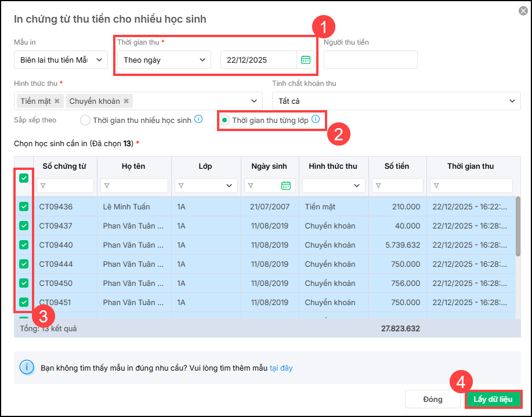This screenshot has height=417, width=532.
Task: Click info icon beside 'Thời gian thu từng lớp'
Action: (x=316, y=119)
